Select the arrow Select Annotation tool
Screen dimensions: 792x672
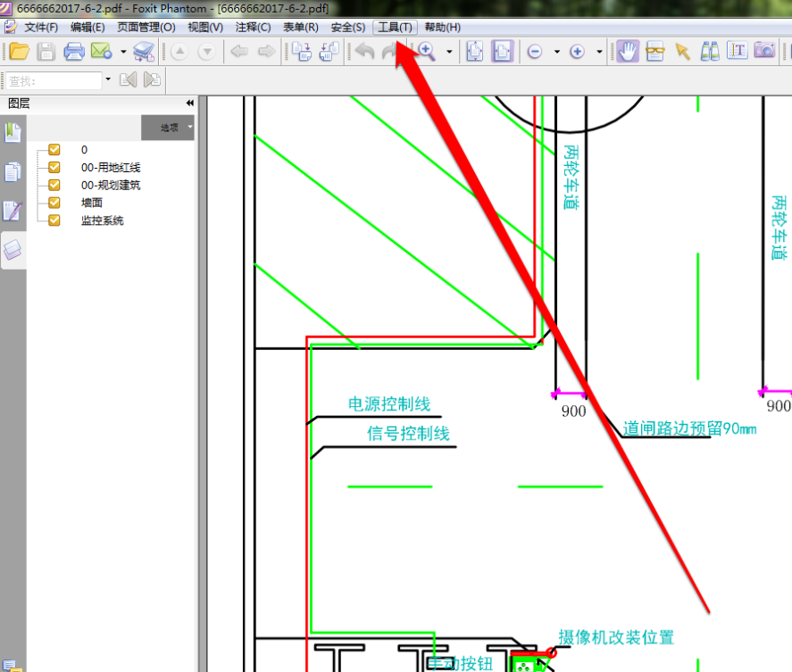pos(683,51)
